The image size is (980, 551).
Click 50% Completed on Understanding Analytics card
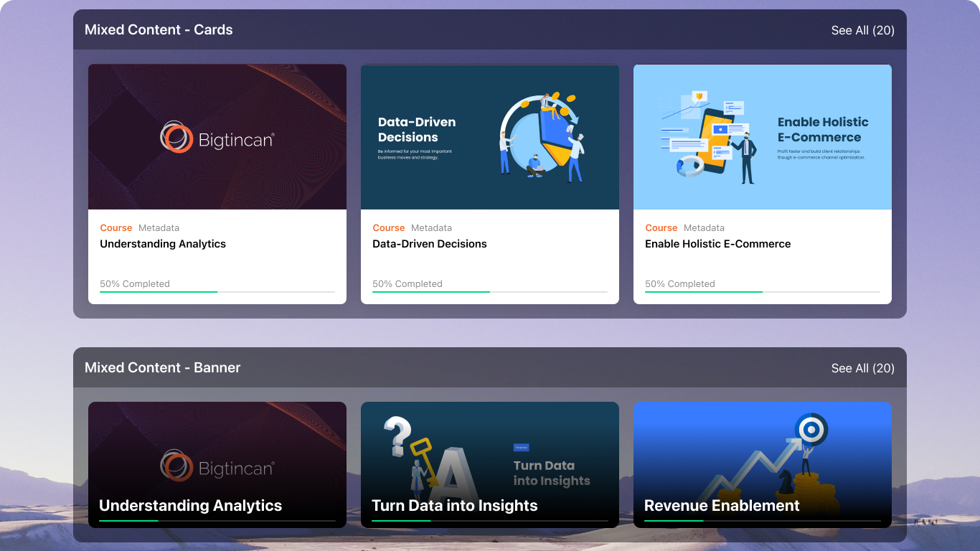(x=135, y=284)
